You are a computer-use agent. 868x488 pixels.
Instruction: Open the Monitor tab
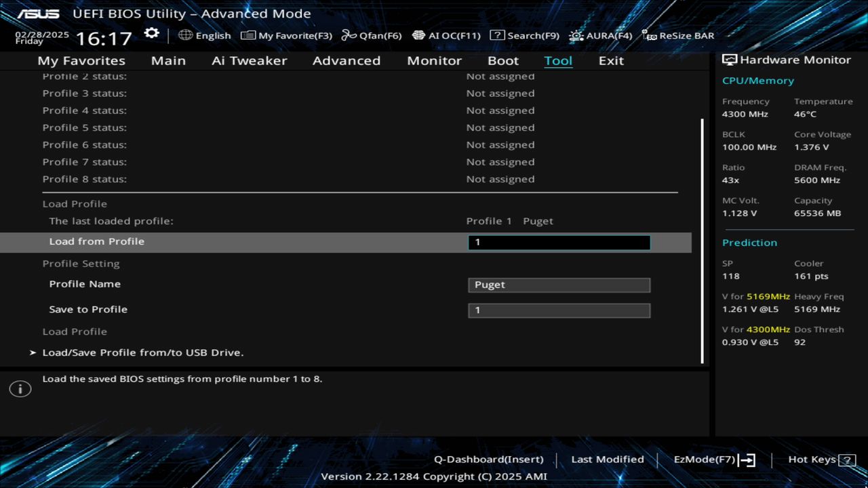[434, 60]
